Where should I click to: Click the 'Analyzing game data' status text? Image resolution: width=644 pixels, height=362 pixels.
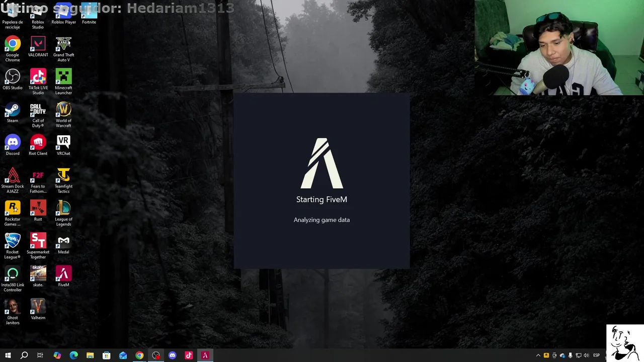click(321, 220)
